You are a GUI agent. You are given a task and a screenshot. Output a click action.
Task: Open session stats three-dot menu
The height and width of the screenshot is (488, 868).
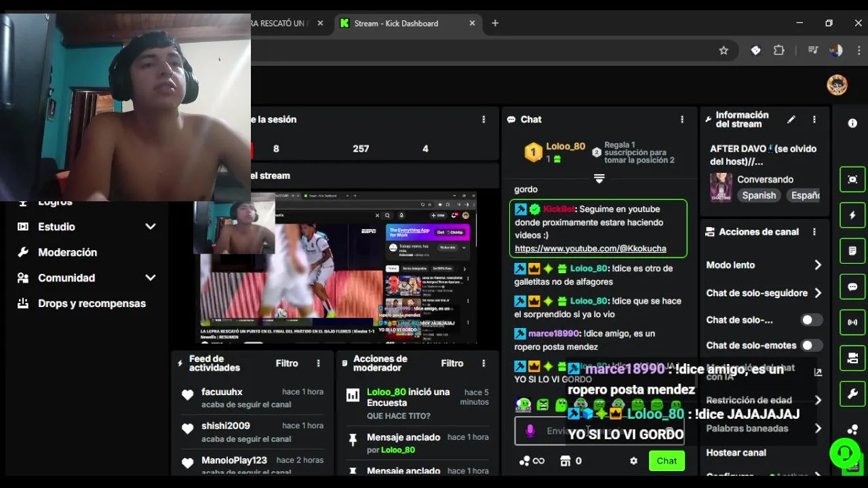point(484,119)
